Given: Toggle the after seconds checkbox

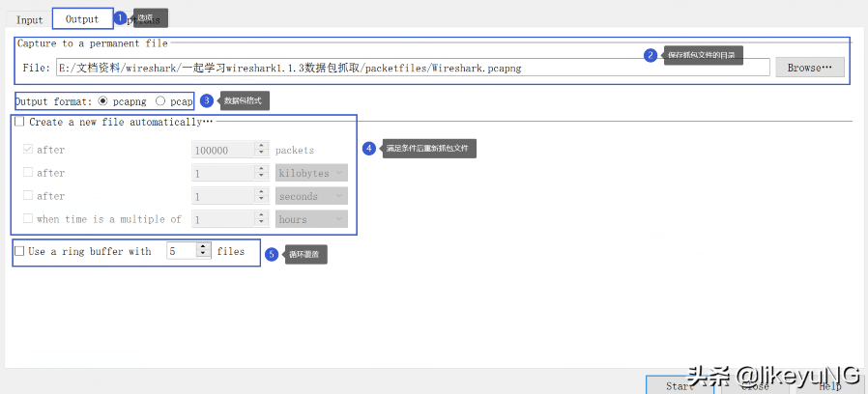Looking at the screenshot, I should coord(28,196).
